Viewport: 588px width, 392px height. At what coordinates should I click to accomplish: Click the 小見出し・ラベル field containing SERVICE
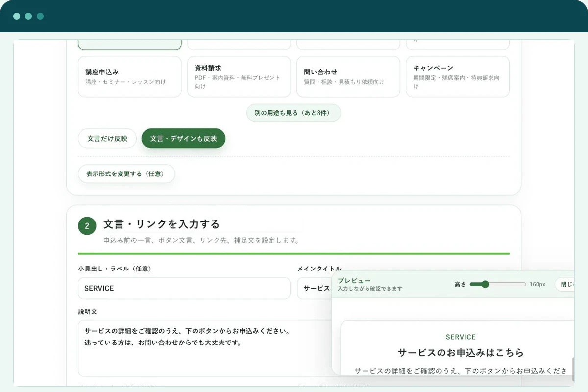tap(184, 289)
